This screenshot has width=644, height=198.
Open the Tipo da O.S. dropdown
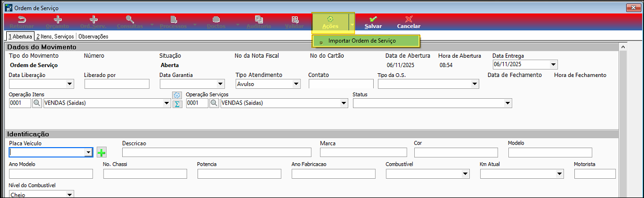(x=475, y=84)
